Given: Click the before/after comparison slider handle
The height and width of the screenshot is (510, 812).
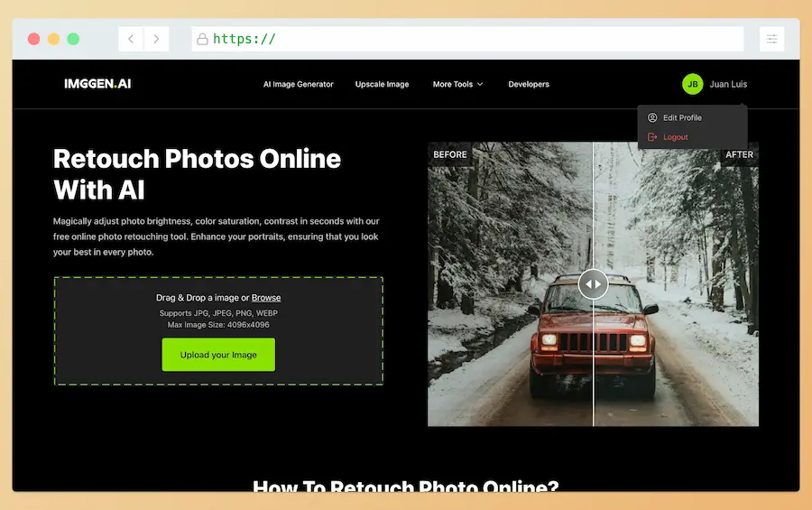Looking at the screenshot, I should point(593,283).
